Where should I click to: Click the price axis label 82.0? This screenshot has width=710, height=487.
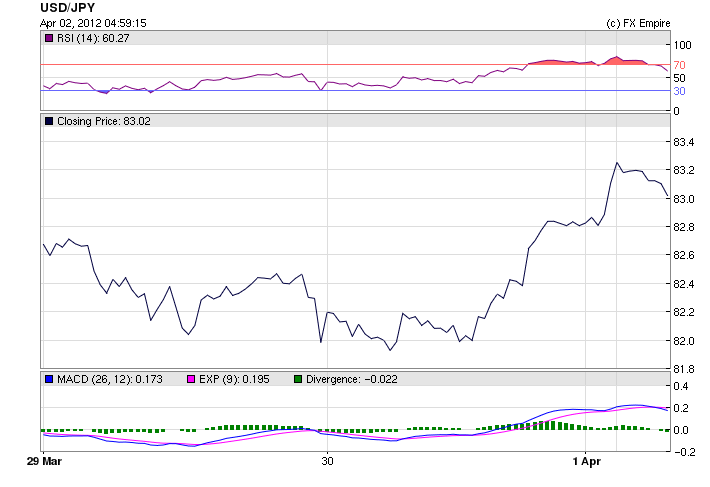coord(683,341)
